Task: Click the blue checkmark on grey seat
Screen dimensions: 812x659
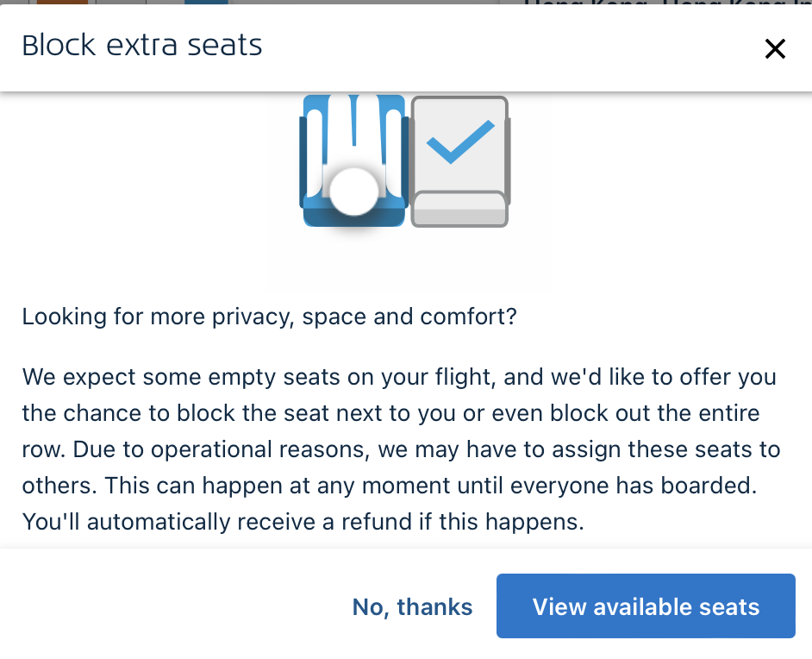Action: (x=460, y=143)
